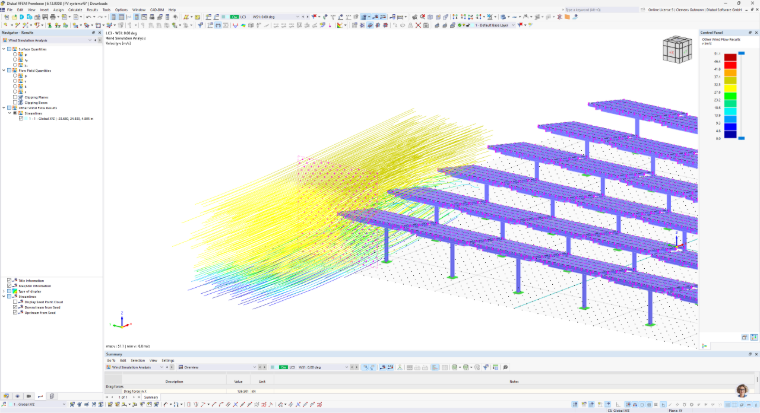Screen dimensions: 760x413
Task: Open Navigator Wind Simulation Analysis dropdown
Action: click(x=90, y=40)
